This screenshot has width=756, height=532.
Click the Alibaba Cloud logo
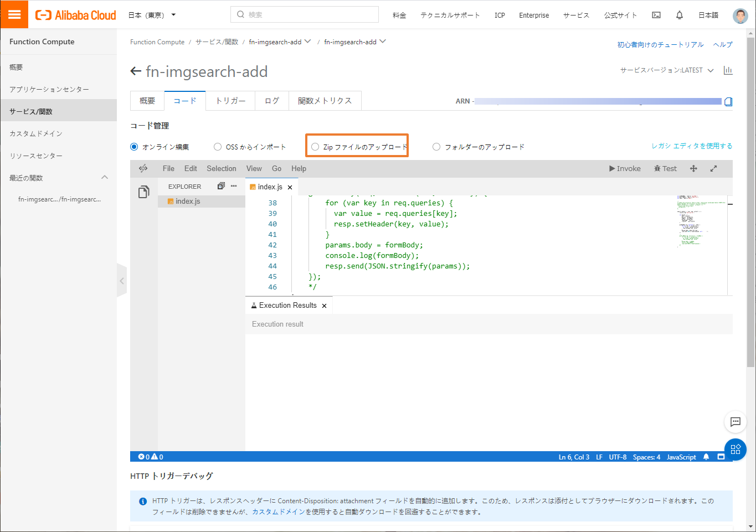(76, 15)
